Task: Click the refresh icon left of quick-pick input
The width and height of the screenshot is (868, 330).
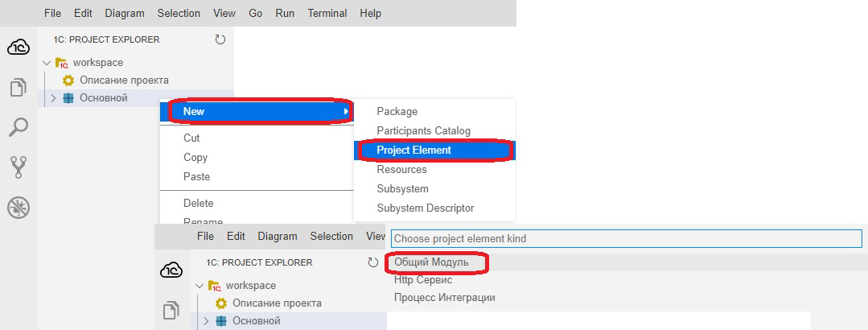Action: tap(372, 262)
